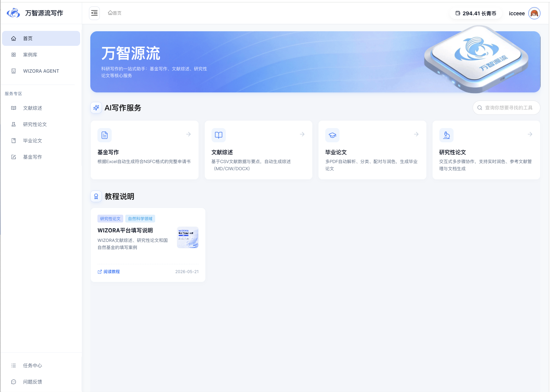
Task: Go to 文献综述 in the sidebar
Action: (x=41, y=108)
